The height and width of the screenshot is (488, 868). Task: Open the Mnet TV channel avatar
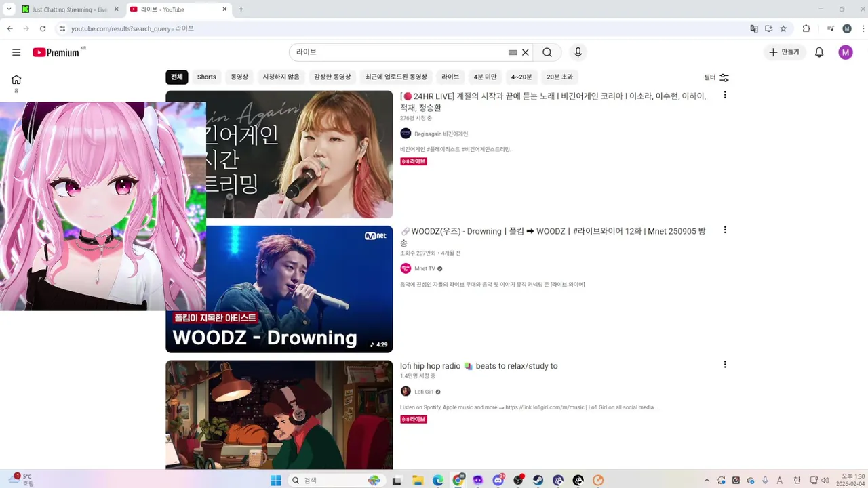tap(406, 268)
